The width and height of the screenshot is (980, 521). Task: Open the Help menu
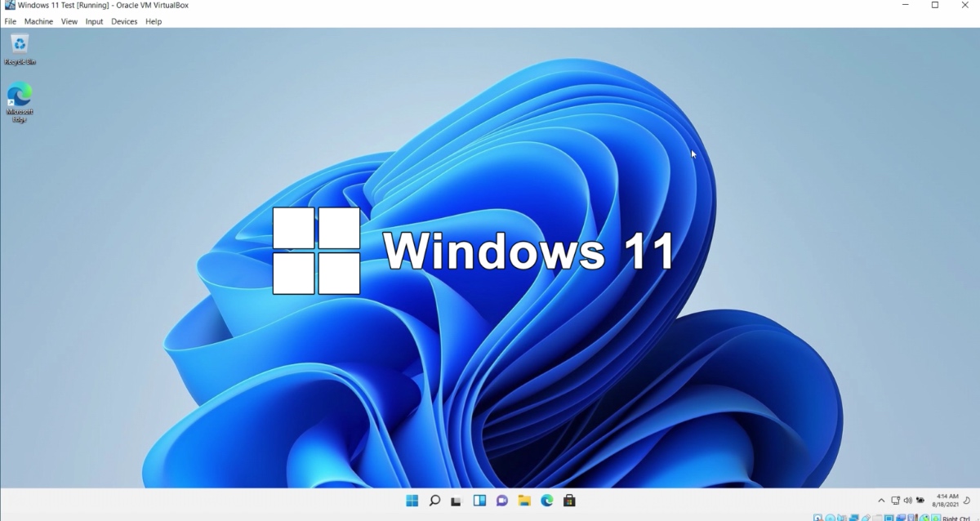pos(154,21)
